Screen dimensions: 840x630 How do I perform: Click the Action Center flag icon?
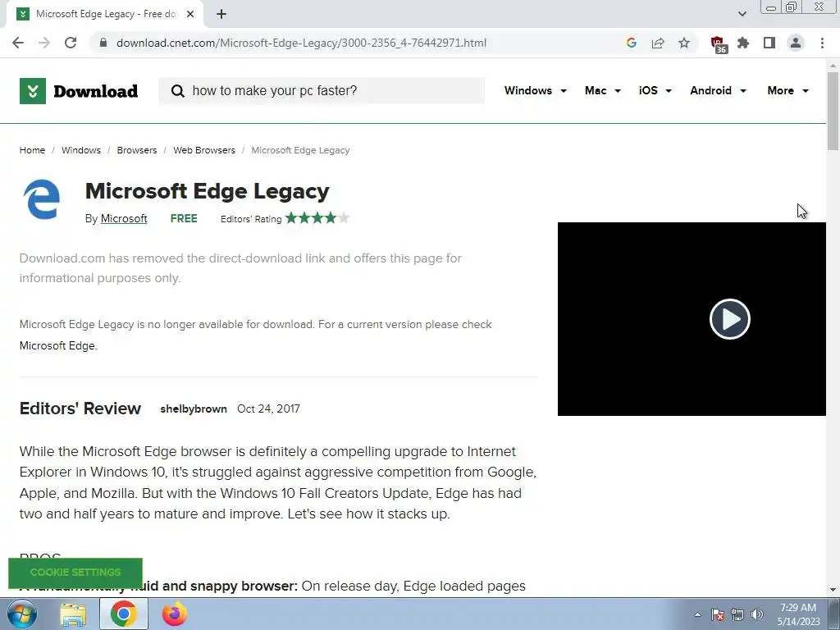[718, 614]
